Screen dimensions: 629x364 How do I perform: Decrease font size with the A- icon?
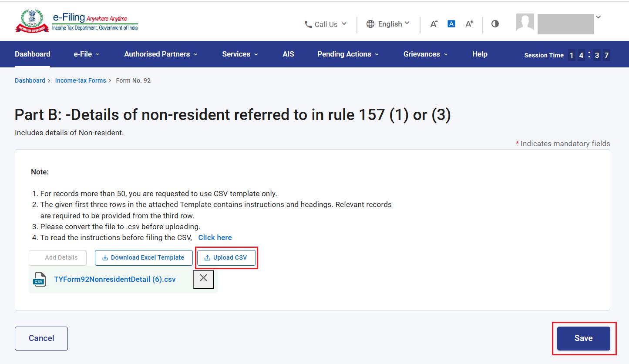coord(434,24)
